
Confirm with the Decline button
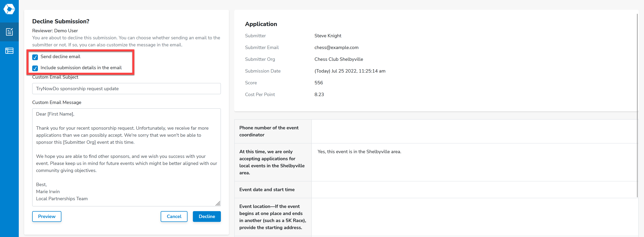(x=207, y=217)
